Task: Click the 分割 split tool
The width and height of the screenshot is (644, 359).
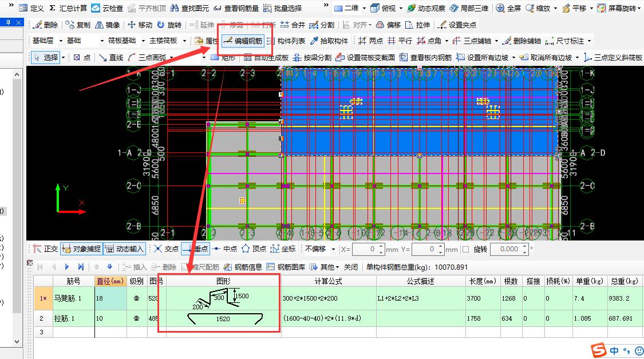Action: (322, 25)
